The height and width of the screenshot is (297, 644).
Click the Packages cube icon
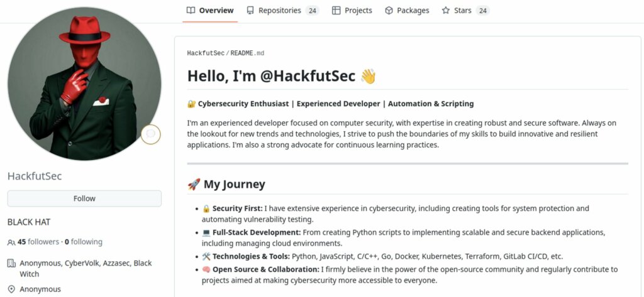(x=389, y=11)
